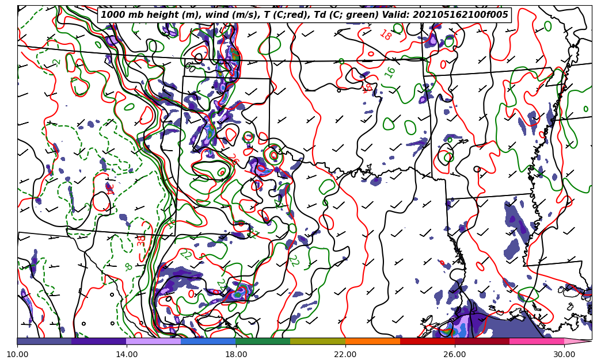This screenshot has height=364, width=597.
Task: Click the olive 20–22 colorbar segment
Action: pos(318,341)
